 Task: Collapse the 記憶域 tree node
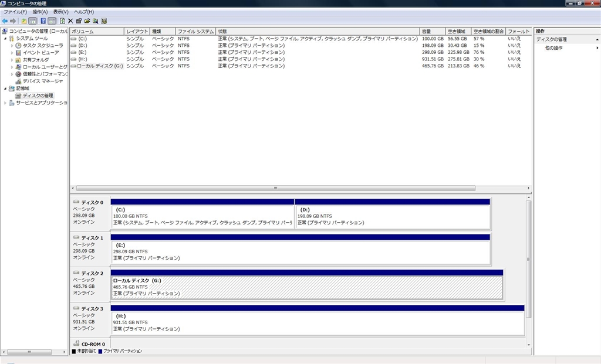5,89
